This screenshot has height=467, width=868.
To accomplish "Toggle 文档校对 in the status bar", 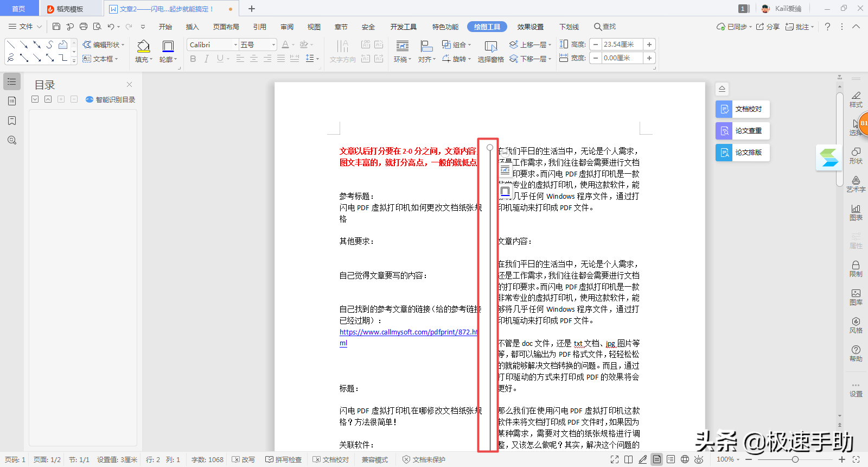I will click(x=331, y=459).
